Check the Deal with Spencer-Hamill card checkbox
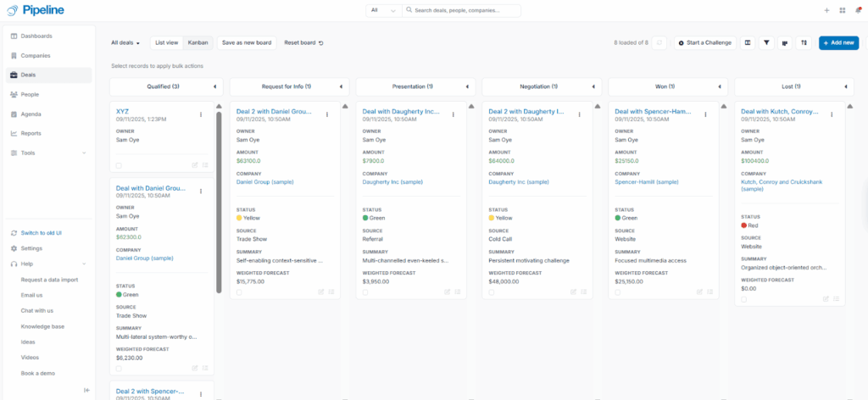Viewport: 868px width, 400px height. 617,292
